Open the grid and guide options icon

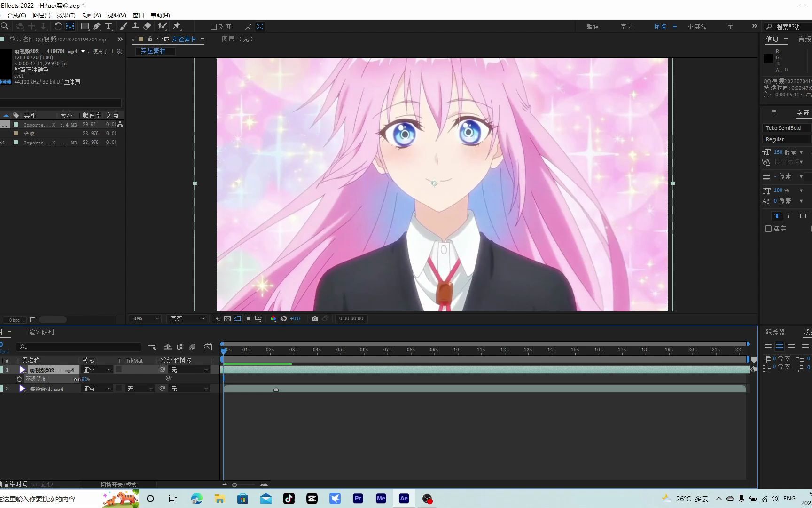click(258, 318)
